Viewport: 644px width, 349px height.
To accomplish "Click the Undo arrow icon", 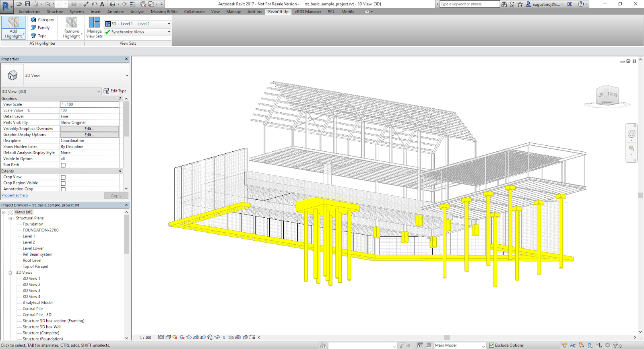I will [x=47, y=4].
